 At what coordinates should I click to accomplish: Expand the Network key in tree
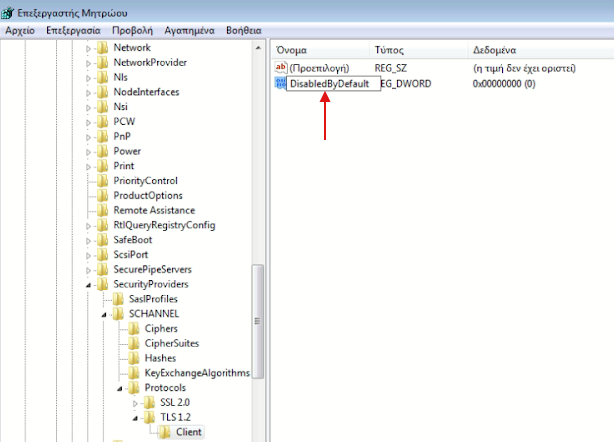89,47
